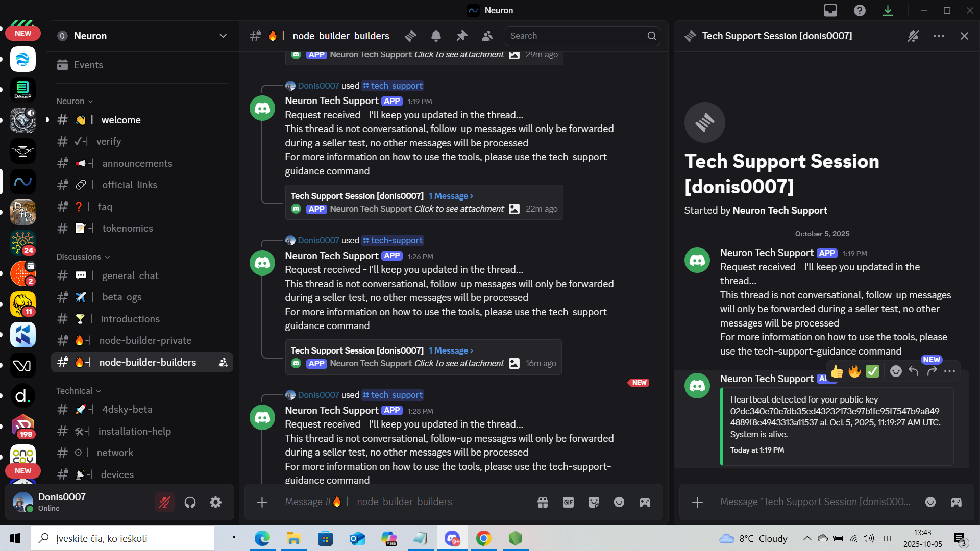Open the Discord inbox
Viewport: 980px width, 551px height.
point(830,10)
